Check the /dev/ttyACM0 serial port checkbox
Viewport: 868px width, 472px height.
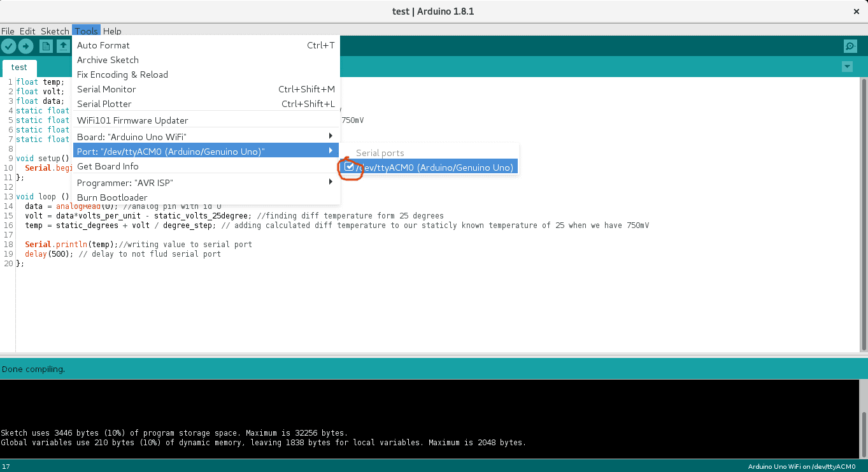point(349,167)
